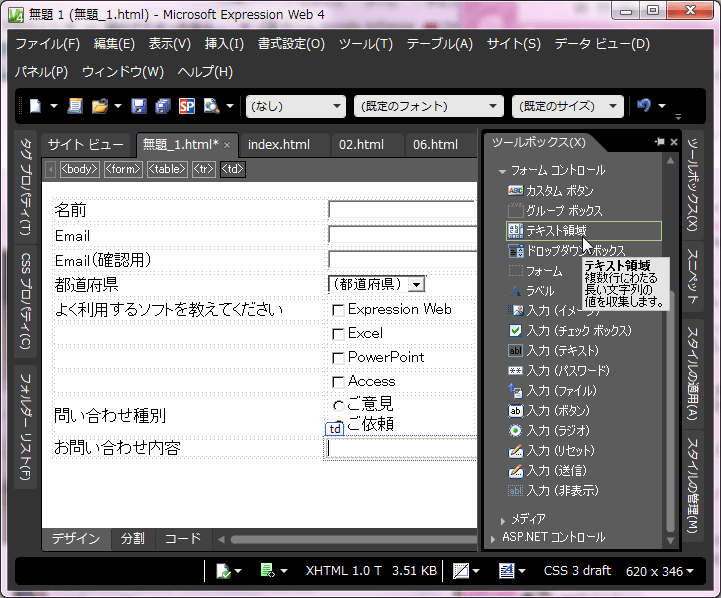Open the New Document dropdown arrow

coord(54,106)
